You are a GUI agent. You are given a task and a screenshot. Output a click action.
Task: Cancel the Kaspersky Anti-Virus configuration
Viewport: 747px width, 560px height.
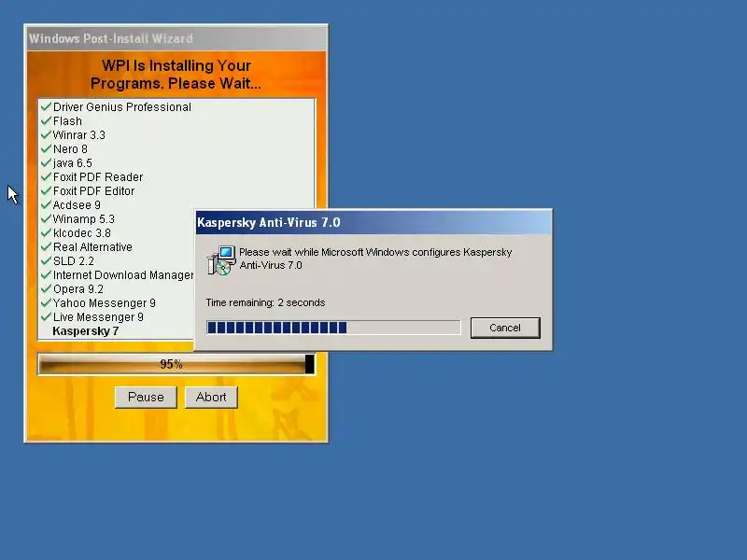505,328
